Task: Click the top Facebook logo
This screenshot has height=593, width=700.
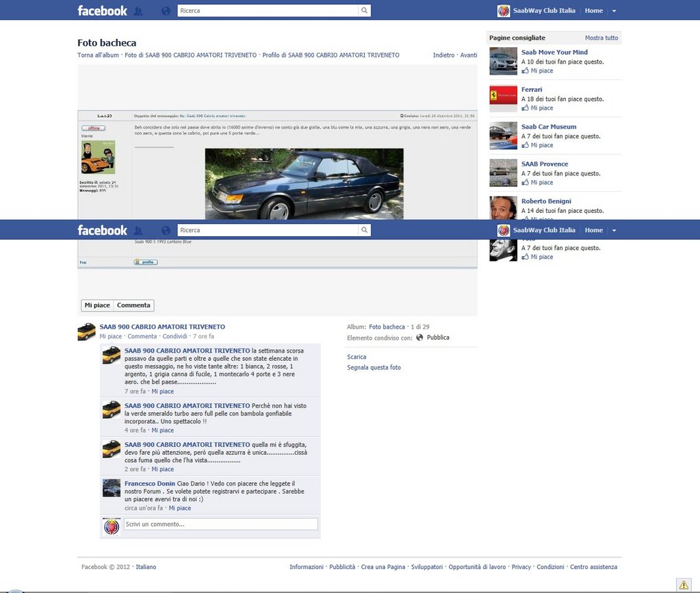Action: (102, 11)
